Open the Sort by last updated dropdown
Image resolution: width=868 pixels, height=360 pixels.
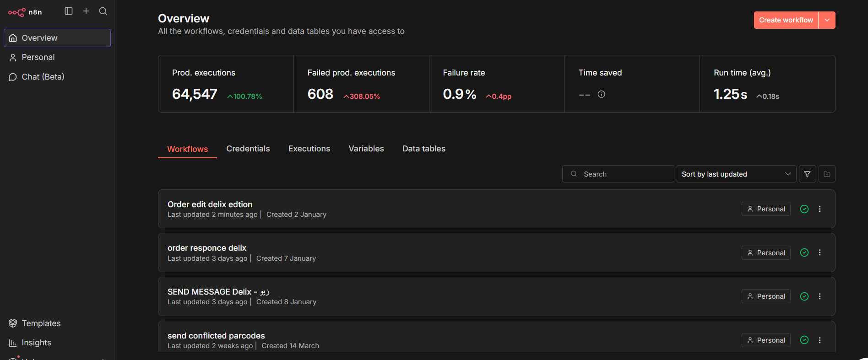(736, 174)
